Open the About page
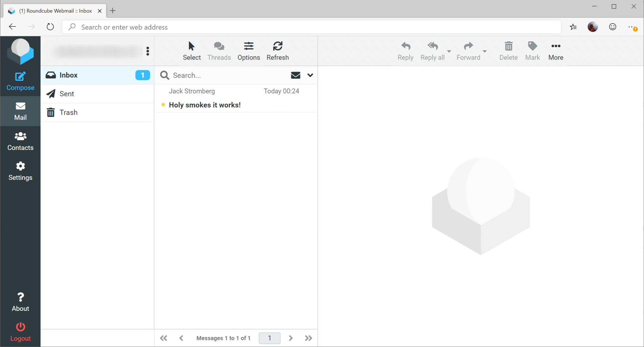 coord(20,301)
